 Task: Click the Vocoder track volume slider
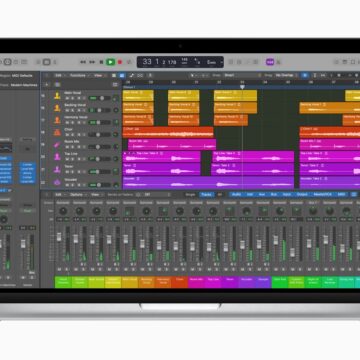(x=100, y=185)
